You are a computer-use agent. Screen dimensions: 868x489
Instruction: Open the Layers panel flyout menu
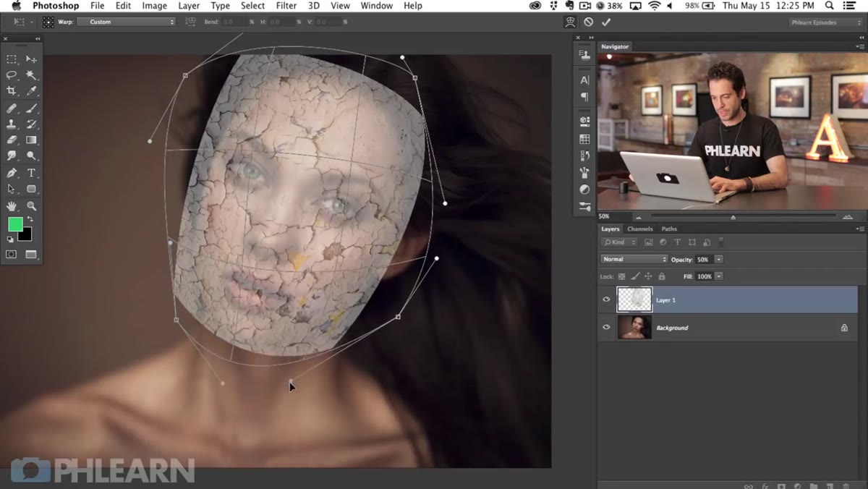coord(859,229)
